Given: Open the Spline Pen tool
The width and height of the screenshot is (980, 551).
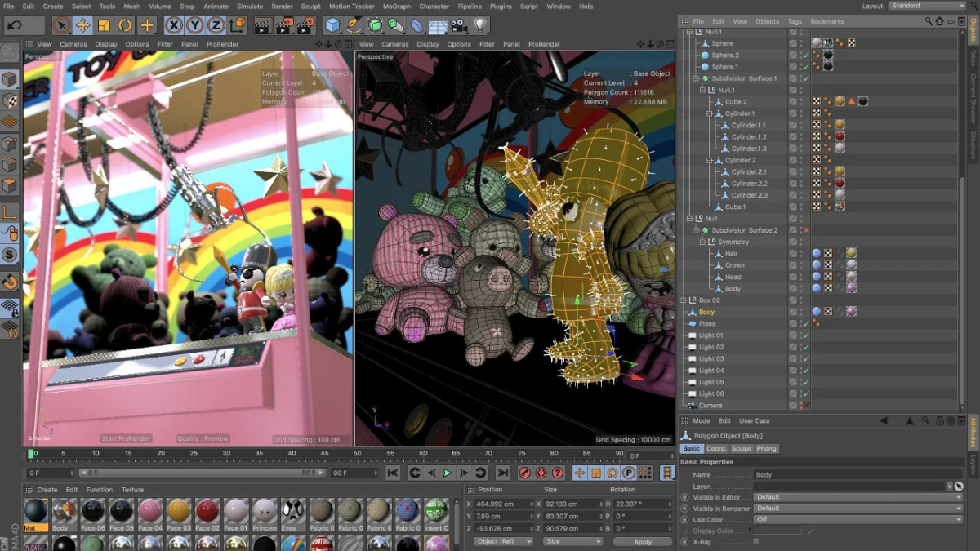Looking at the screenshot, I should pos(354,25).
